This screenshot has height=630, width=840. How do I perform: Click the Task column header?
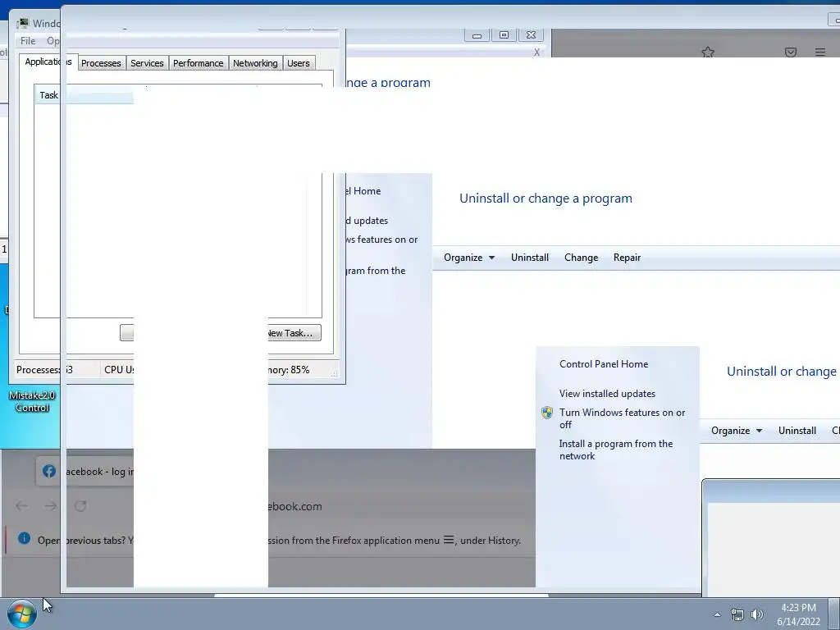click(x=84, y=95)
